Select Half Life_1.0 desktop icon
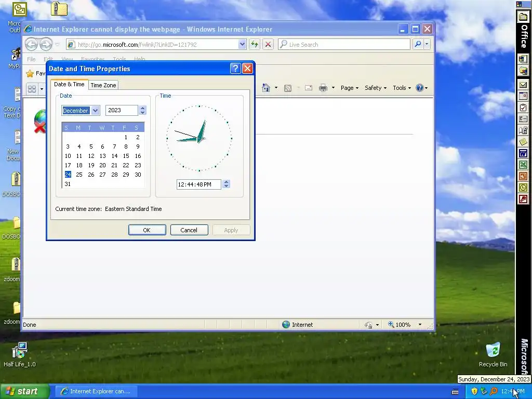 point(19,354)
